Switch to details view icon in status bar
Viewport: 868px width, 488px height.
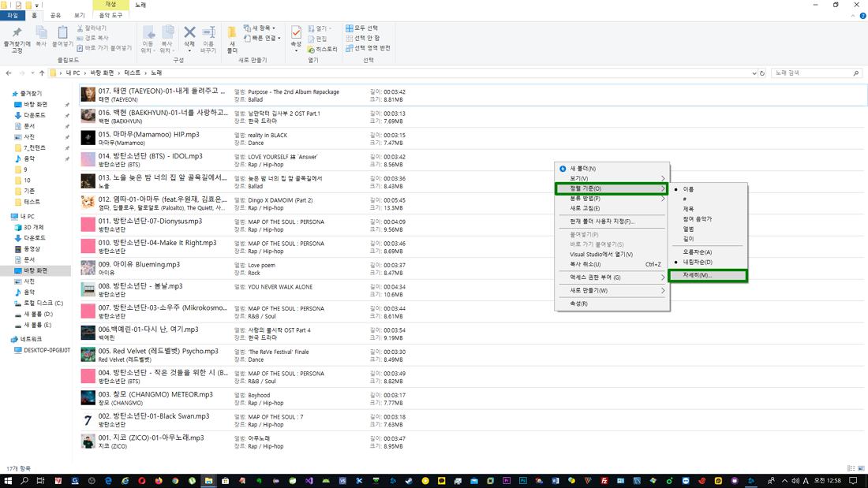(851, 468)
